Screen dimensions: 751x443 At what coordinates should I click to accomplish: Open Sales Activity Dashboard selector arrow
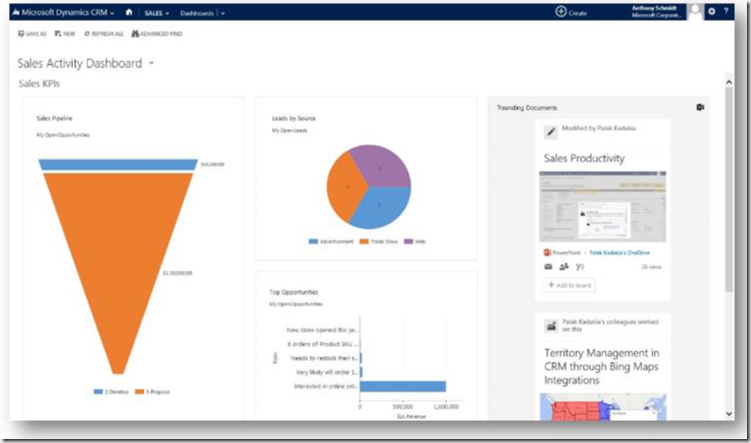coord(151,63)
